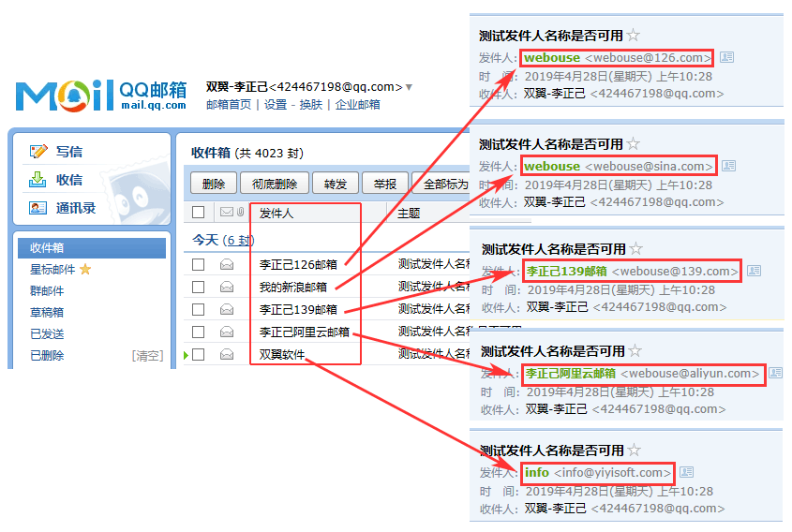Open 群邮件 group mail folder
Viewport: 792px width, 532px height.
click(x=47, y=291)
